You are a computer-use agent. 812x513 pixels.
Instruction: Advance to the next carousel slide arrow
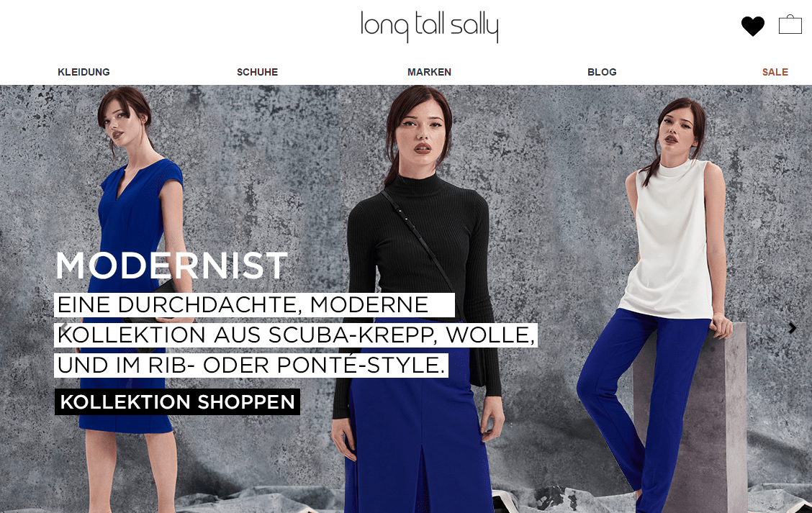[793, 327]
